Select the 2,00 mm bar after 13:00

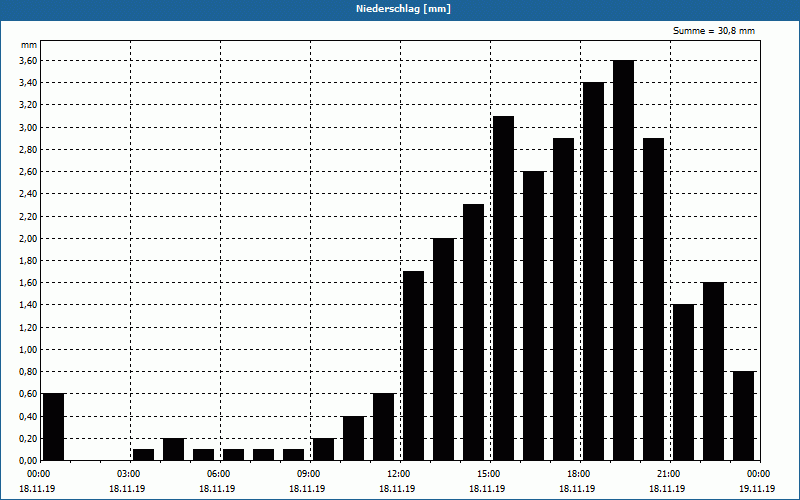pos(443,349)
